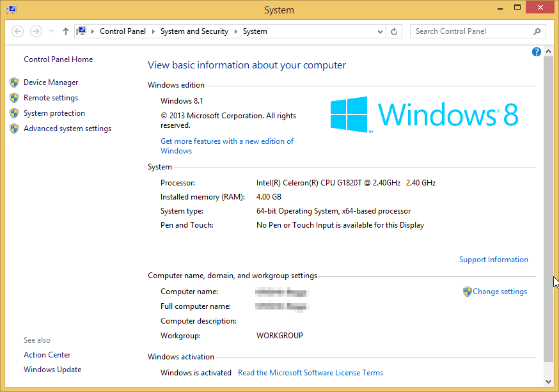Screen dimensions: 559x392
Task: Click the scrollbar down arrow
Action: click(x=549, y=382)
